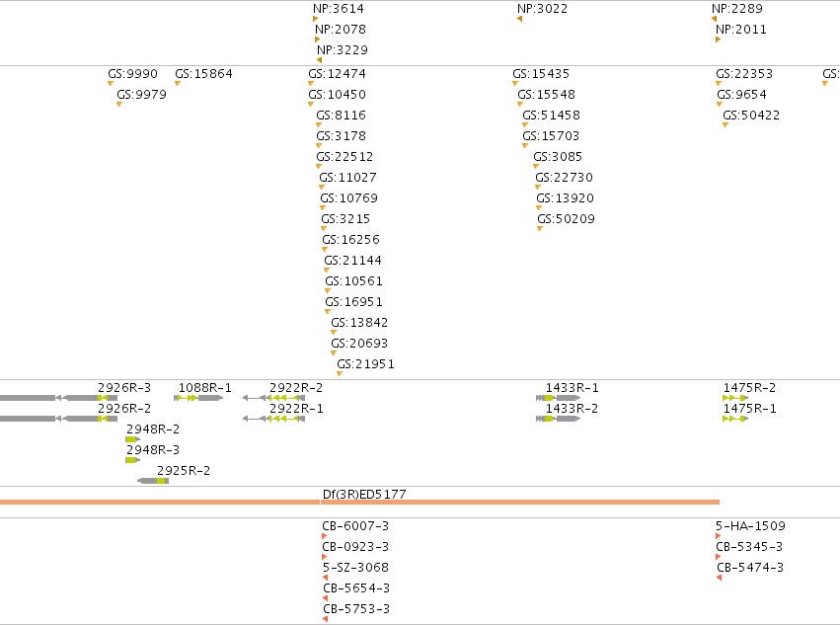Click the GS:10450 insertion label

[338, 95]
